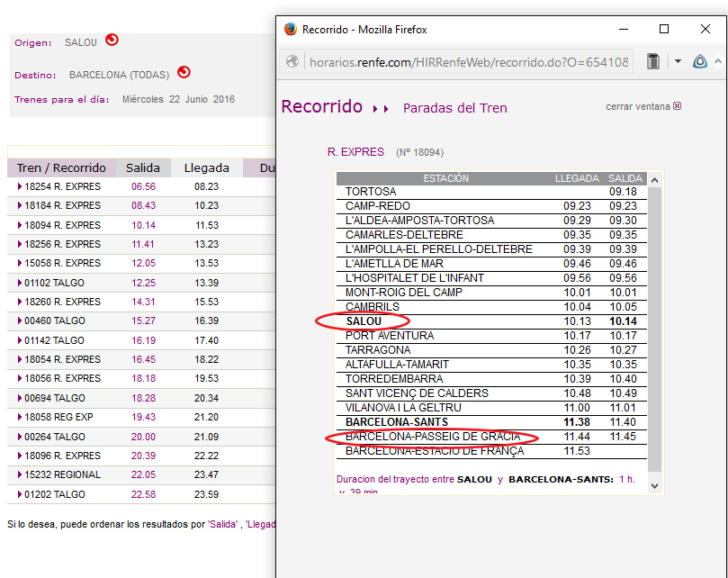Click the 10.14 departure time link

coord(143,225)
